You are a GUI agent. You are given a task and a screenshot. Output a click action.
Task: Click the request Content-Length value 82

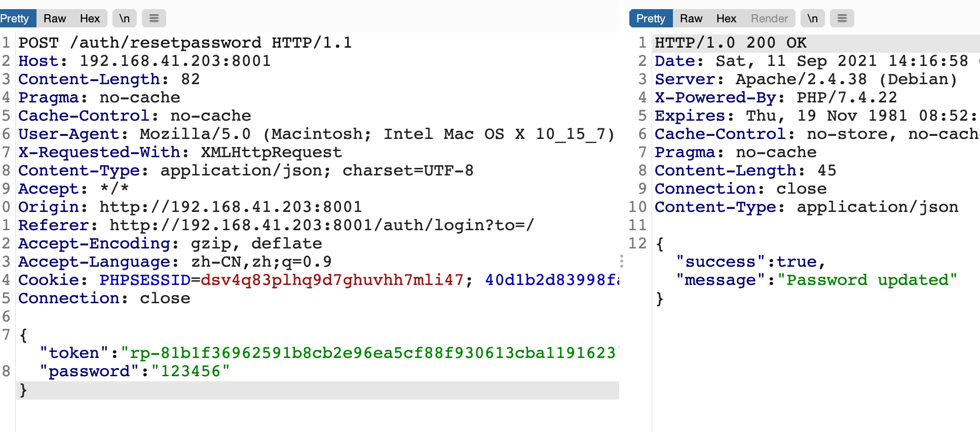point(191,79)
